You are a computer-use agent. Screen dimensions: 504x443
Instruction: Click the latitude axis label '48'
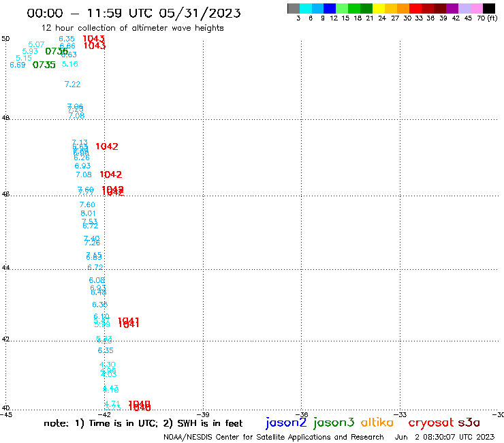coord(5,118)
